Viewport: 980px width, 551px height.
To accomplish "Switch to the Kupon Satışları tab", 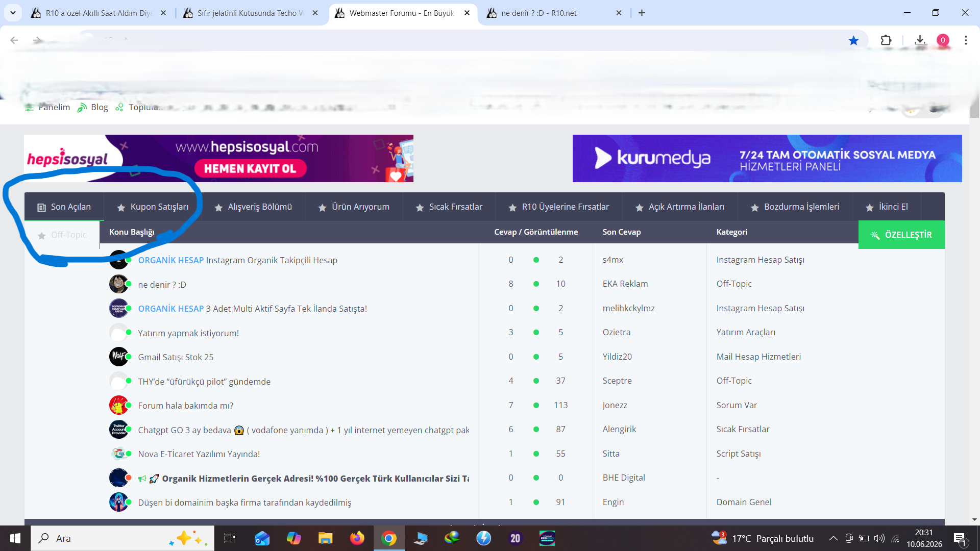I will coord(153,207).
